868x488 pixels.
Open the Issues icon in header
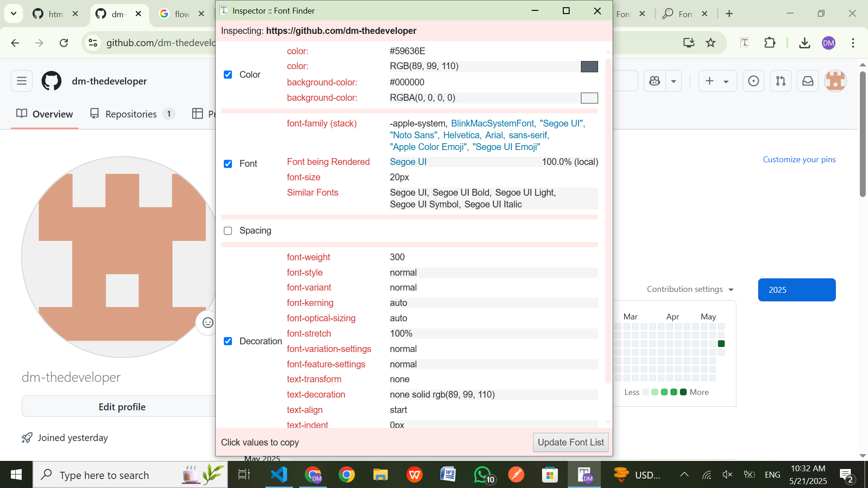pyautogui.click(x=754, y=81)
